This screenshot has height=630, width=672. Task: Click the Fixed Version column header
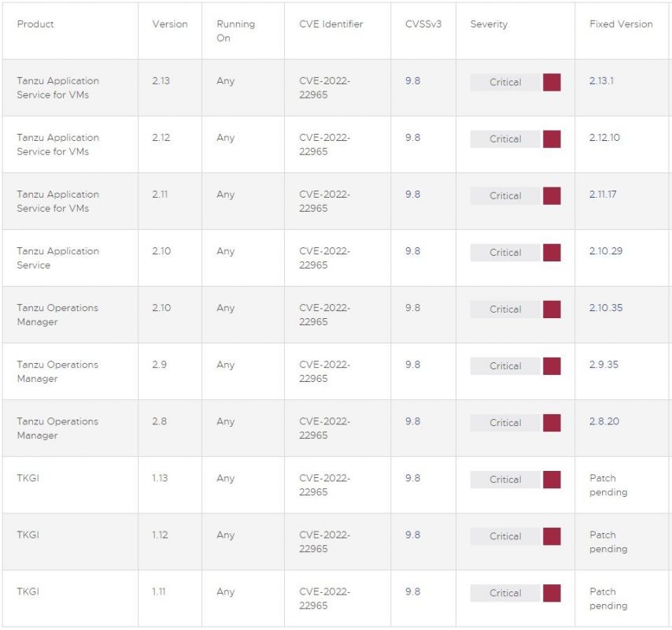tap(621, 24)
